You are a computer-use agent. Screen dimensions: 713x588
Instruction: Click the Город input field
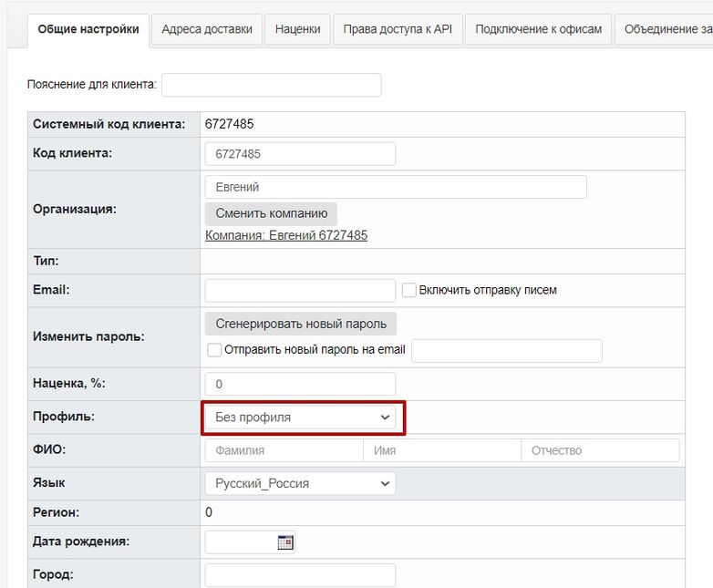[300, 575]
